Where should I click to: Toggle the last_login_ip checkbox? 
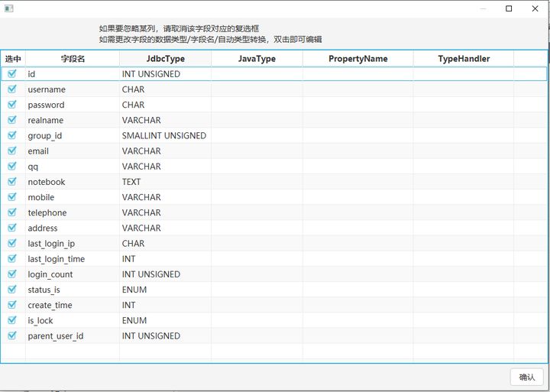click(12, 243)
